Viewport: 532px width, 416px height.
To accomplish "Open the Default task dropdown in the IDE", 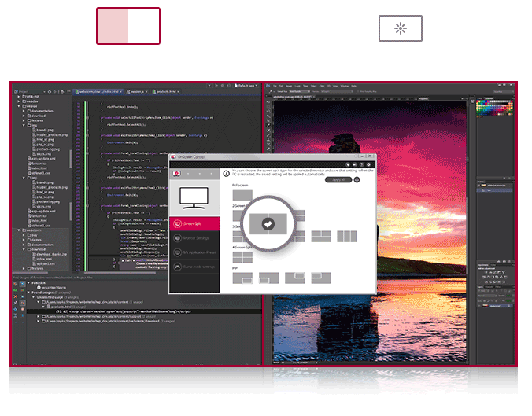I will 246,86.
